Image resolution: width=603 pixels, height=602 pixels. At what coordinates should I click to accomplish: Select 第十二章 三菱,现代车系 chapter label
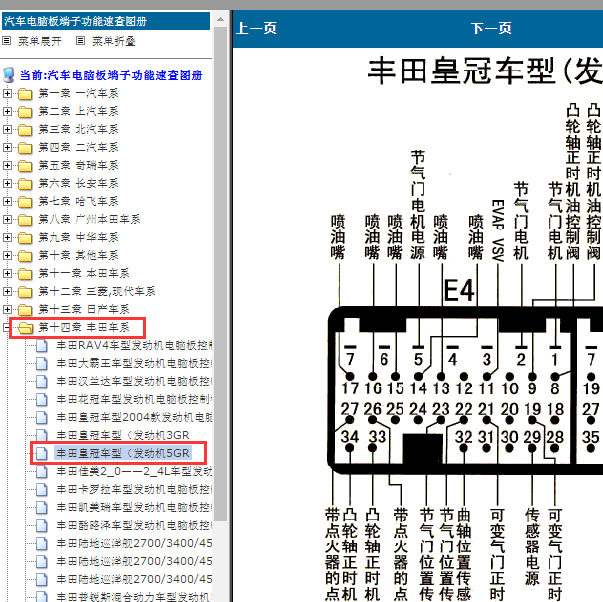(97, 292)
